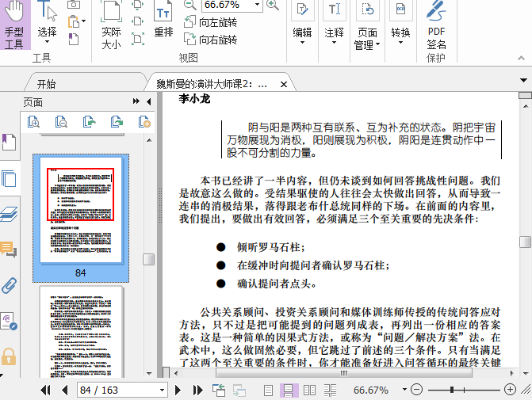This screenshot has width=532, height=400.
Task: Switch to facing pages view
Action: 309,390
